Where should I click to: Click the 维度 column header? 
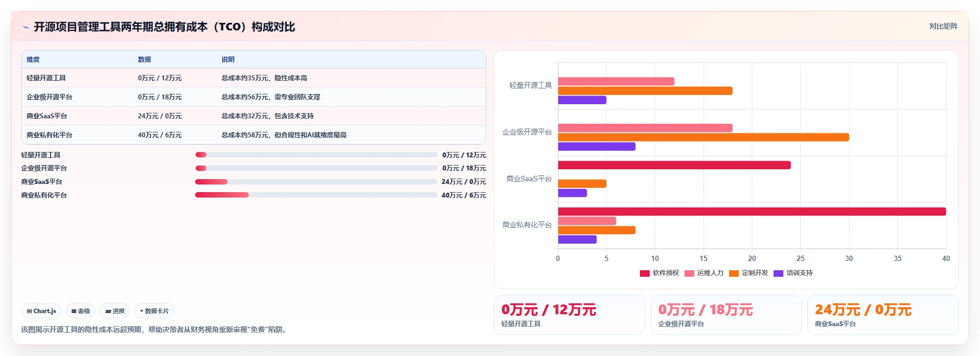[x=33, y=60]
